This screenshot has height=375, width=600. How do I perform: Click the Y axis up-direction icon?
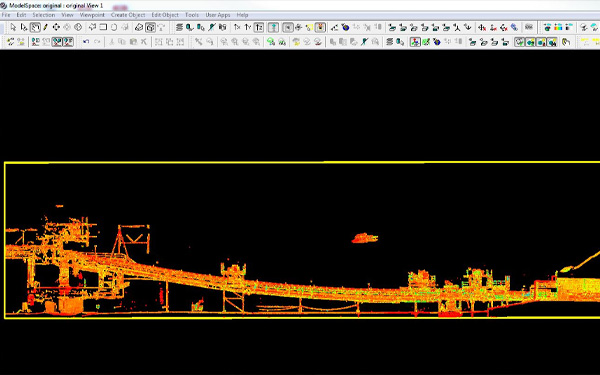point(248,27)
